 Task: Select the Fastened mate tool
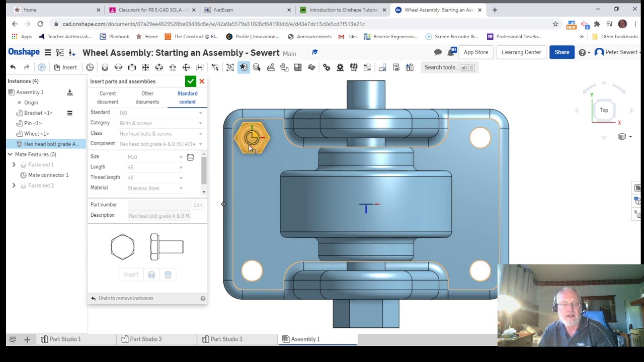pyautogui.click(x=105, y=67)
